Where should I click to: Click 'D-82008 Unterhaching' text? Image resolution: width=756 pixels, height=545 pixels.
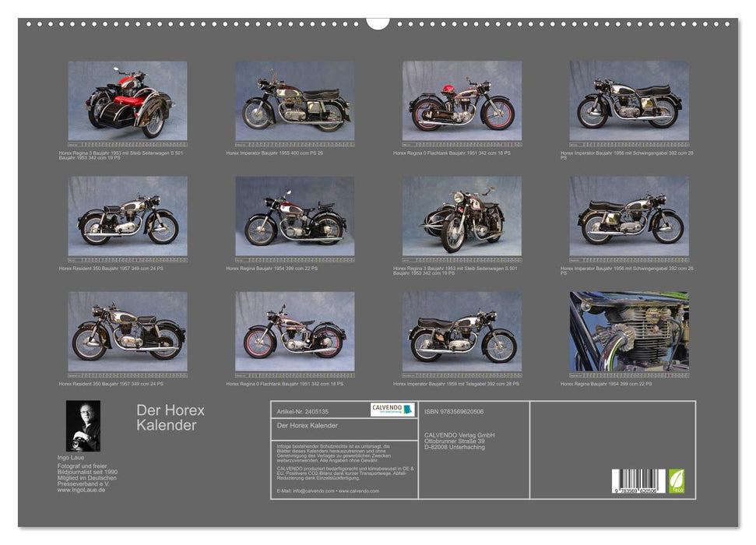pos(455,447)
